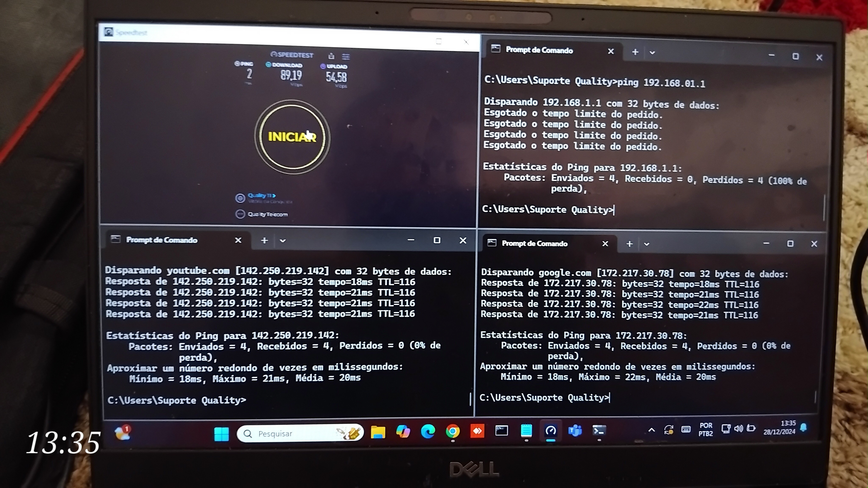Open Microsoft Edge from the taskbar
The width and height of the screenshot is (868, 488).
click(428, 431)
